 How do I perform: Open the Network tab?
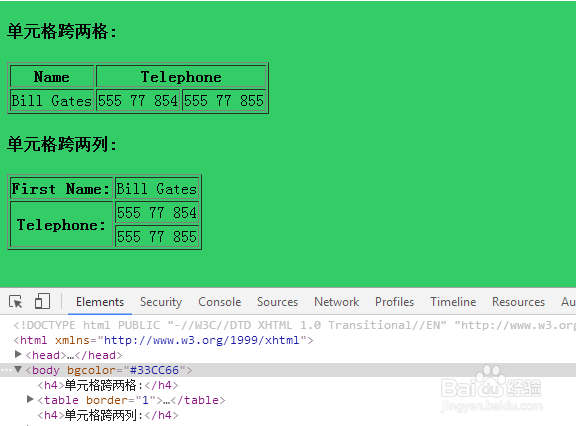(336, 302)
